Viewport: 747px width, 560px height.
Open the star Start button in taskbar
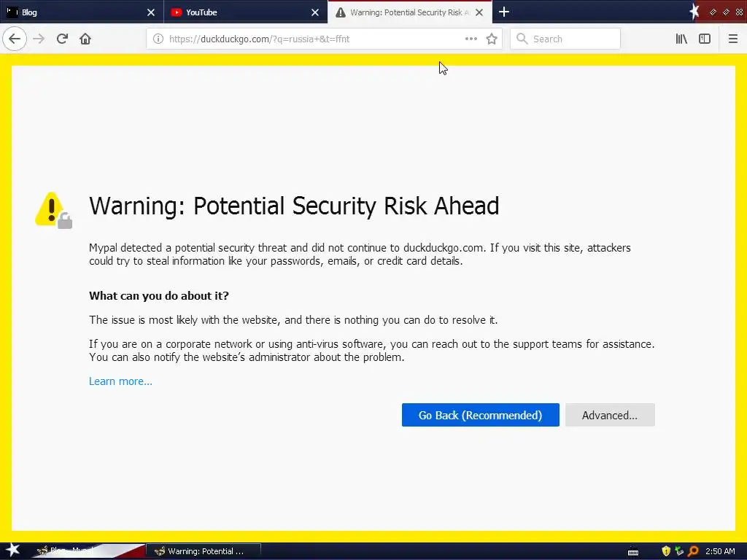[12, 551]
